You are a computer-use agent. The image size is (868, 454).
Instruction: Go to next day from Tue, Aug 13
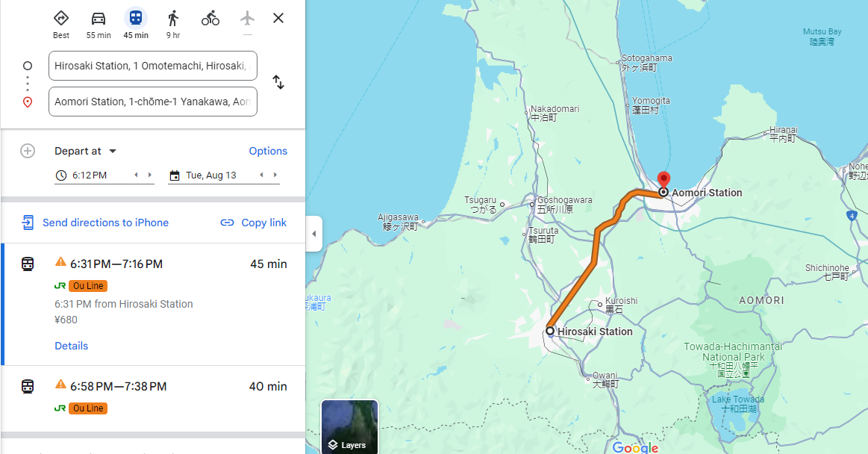(275, 175)
